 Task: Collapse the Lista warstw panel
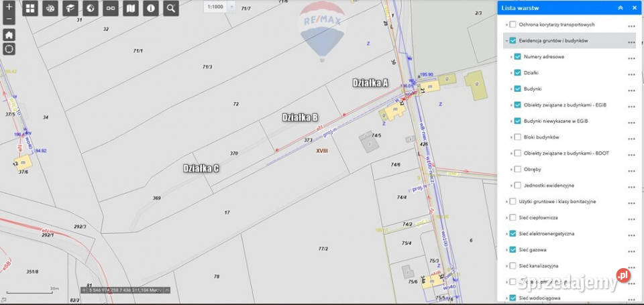tap(621, 7)
